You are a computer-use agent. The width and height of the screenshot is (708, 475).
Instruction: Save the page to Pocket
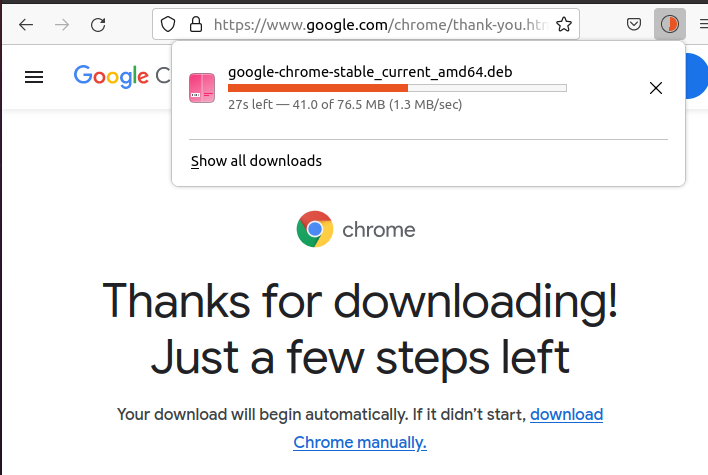coord(634,24)
